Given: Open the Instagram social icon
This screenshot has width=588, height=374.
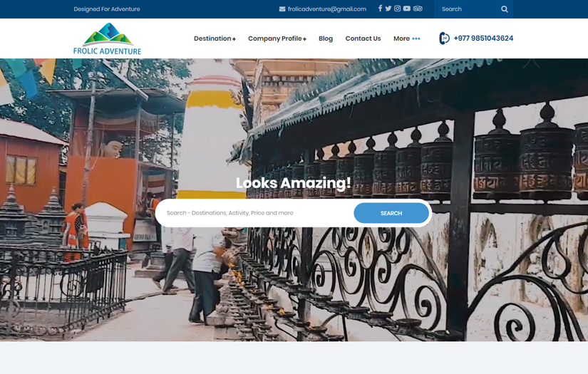Looking at the screenshot, I should (x=397, y=9).
